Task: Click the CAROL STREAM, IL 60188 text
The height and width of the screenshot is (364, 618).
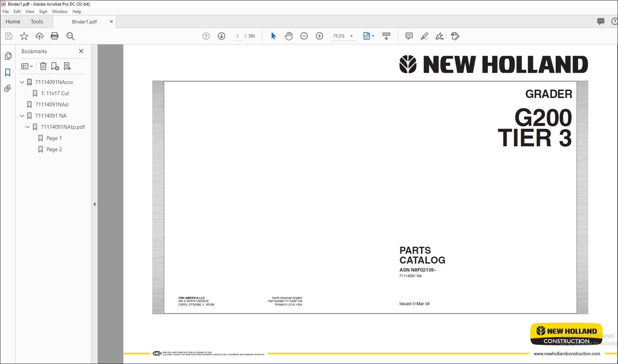Action: pyautogui.click(x=196, y=304)
